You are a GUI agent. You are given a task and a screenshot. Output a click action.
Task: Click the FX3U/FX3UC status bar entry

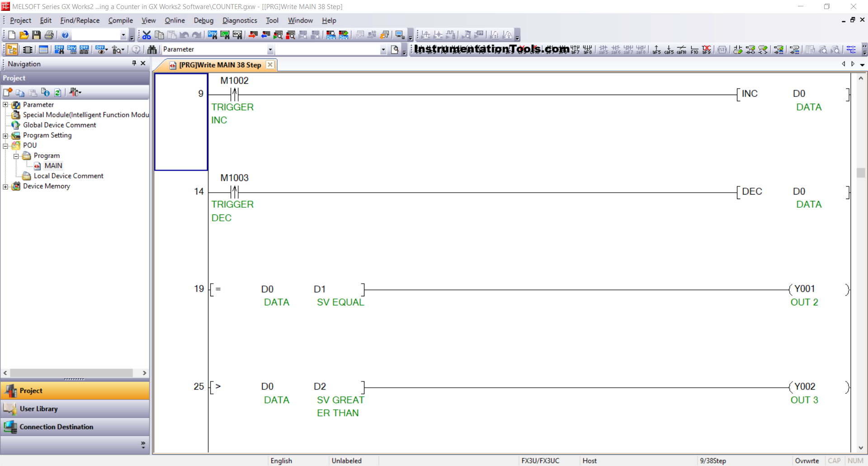click(540, 461)
